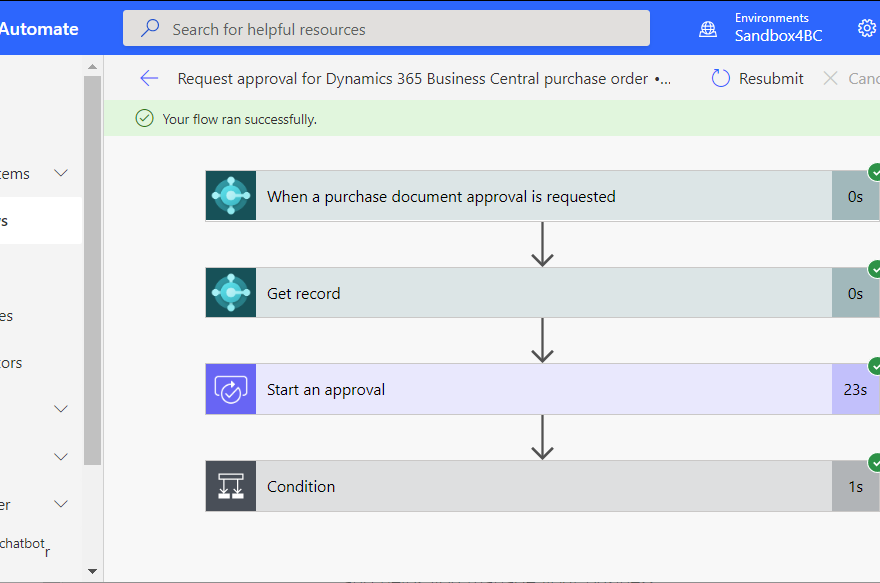Resubmit the flow run

[x=758, y=79]
